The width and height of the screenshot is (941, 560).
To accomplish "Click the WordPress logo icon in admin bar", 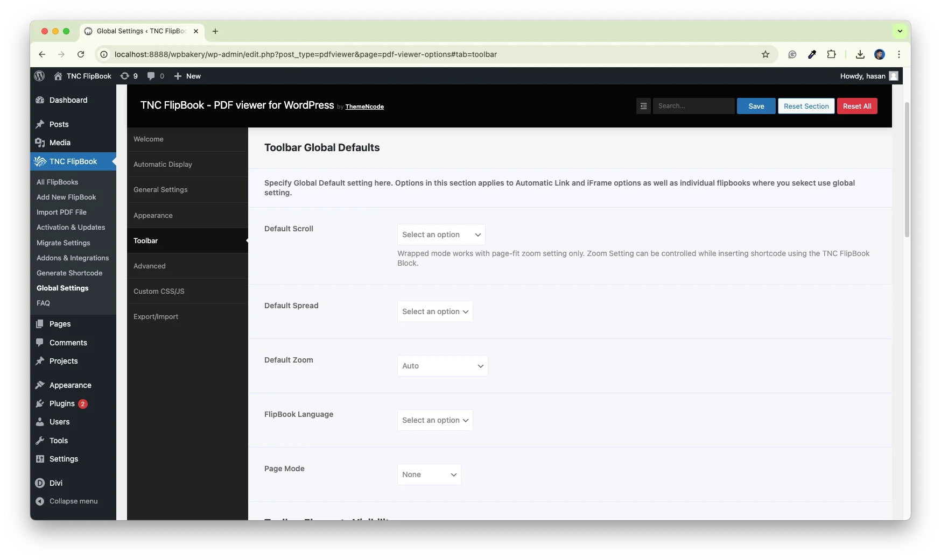I will click(x=39, y=76).
